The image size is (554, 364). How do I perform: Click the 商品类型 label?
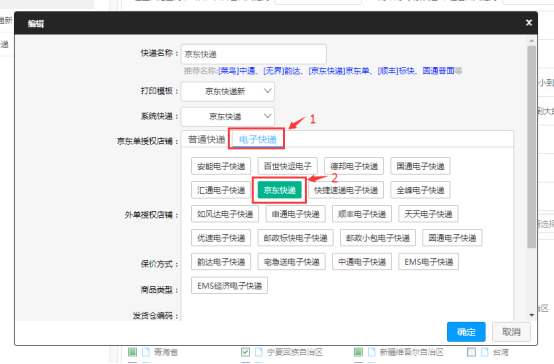pos(160,290)
